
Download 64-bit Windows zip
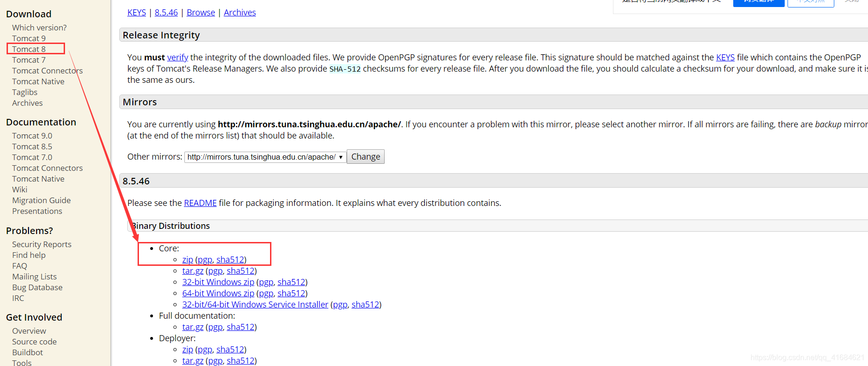218,293
